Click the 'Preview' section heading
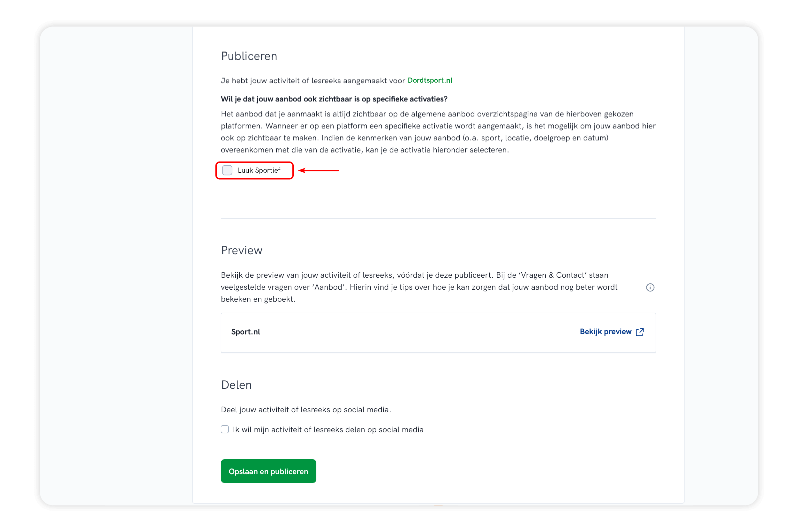Viewport: 798px width, 532px height. click(242, 251)
